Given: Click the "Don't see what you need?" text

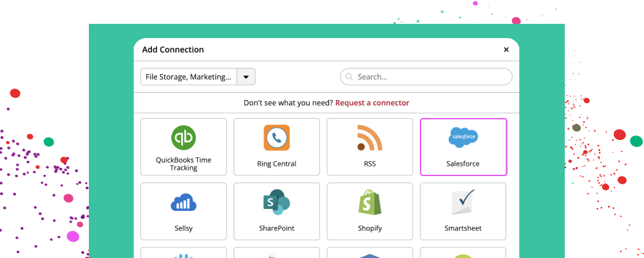Looking at the screenshot, I should pos(289,103).
